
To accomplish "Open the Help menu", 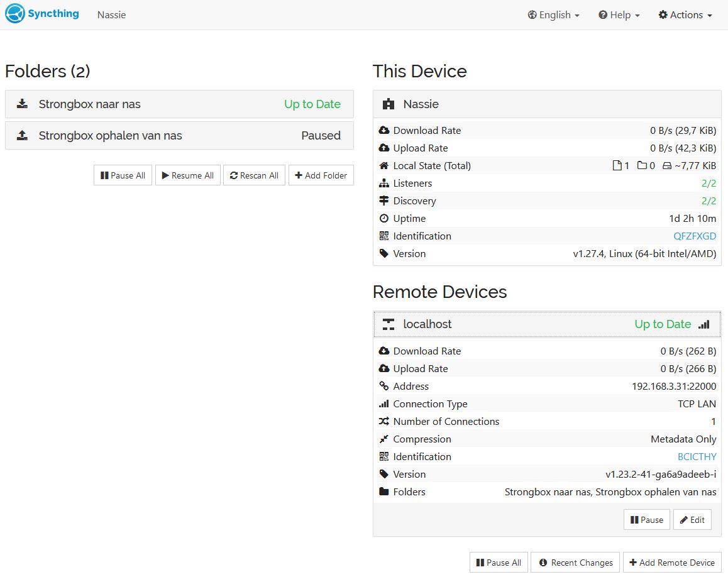I will (619, 15).
